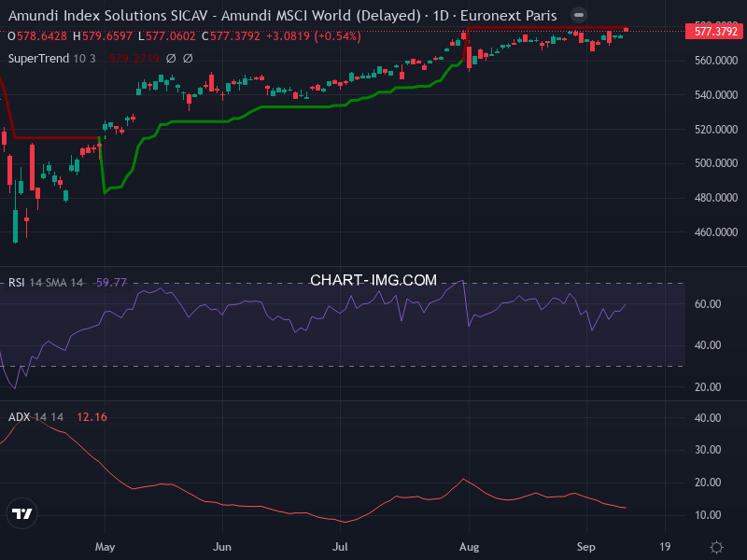Click RSI value 59.77
The width and height of the screenshot is (747, 560).
[111, 283]
